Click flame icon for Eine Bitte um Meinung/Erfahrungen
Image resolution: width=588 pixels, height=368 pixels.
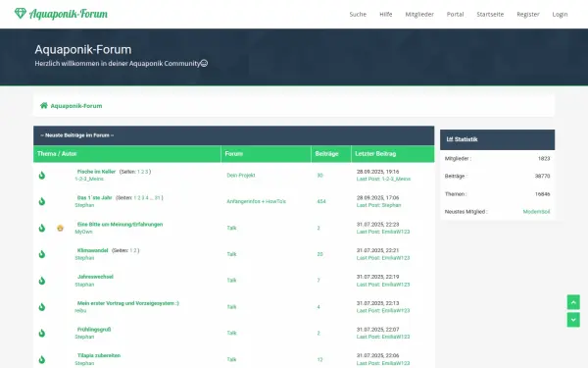[x=42, y=228]
